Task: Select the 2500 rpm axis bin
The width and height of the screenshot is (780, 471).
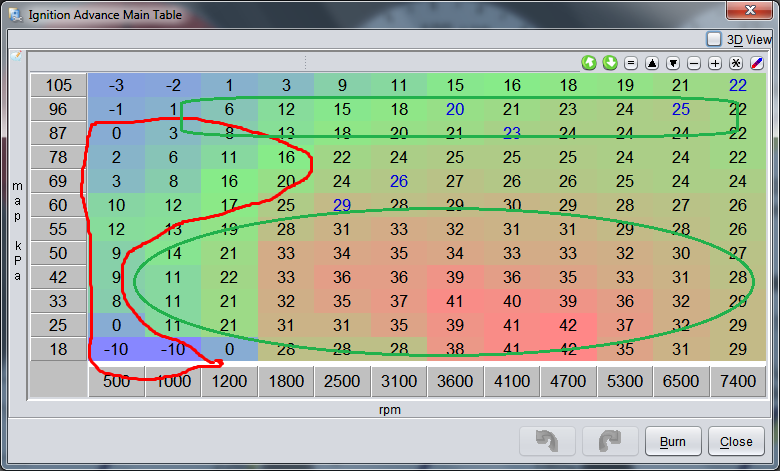Action: click(x=342, y=381)
